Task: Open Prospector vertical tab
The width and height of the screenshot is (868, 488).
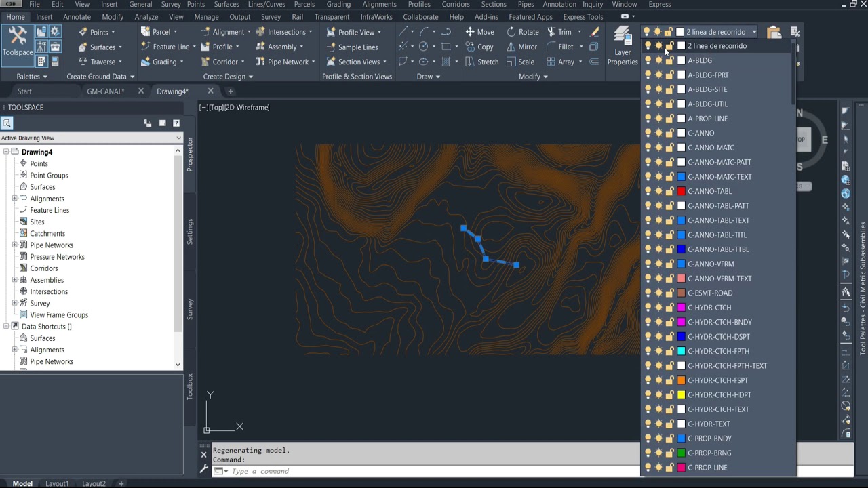Action: [190, 154]
